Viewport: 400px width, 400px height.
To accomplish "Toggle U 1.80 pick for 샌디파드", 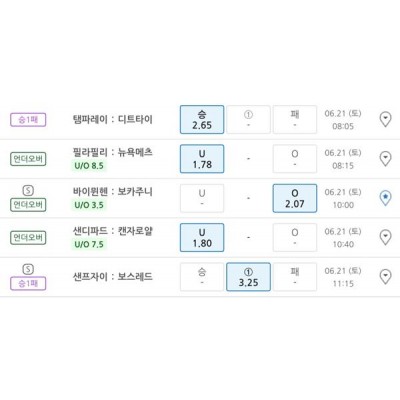I will [x=202, y=238].
